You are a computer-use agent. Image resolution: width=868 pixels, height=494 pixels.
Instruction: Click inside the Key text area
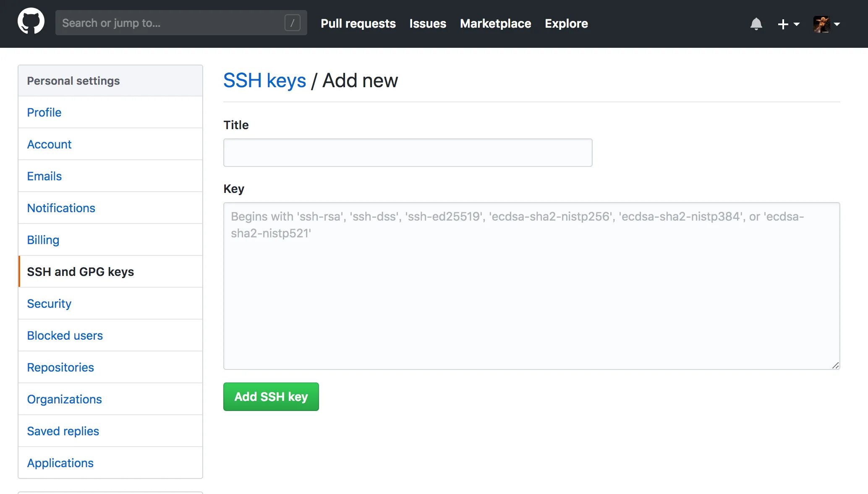531,294
